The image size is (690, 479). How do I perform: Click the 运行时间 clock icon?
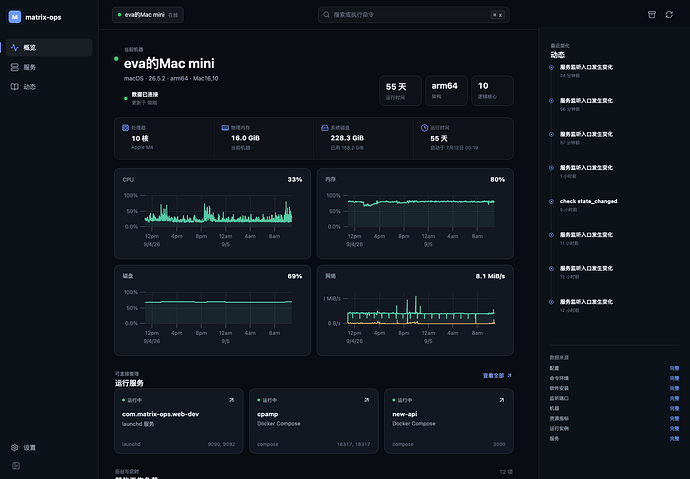click(424, 128)
